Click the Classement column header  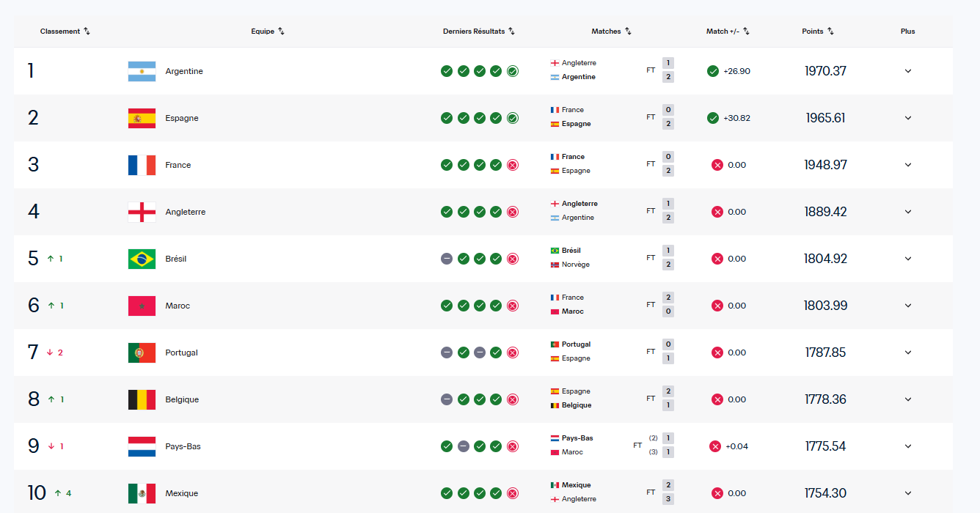coord(60,32)
